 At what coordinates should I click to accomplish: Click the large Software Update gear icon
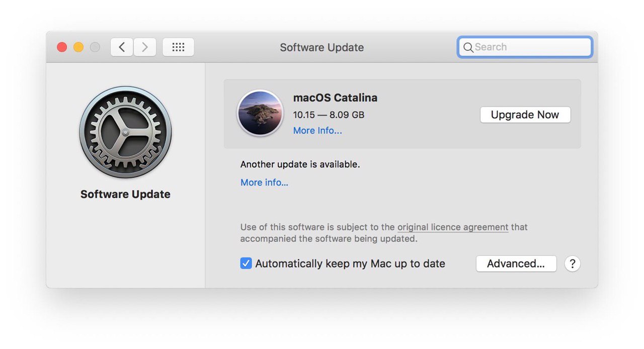(125, 132)
